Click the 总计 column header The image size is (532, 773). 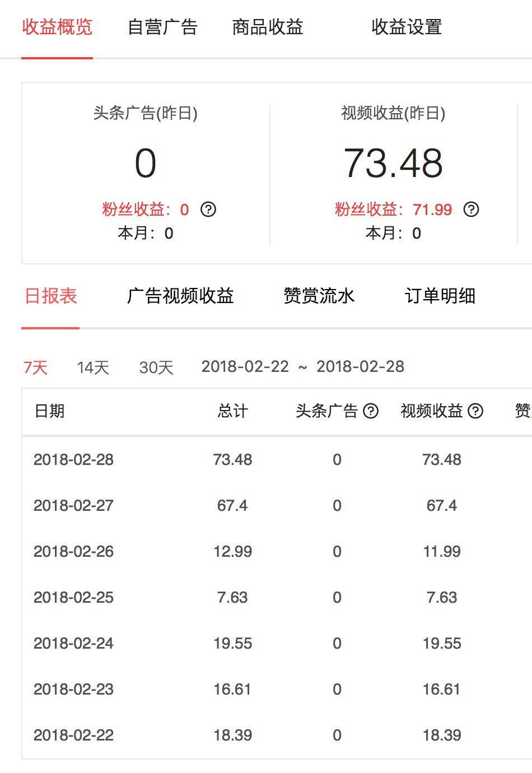[232, 411]
